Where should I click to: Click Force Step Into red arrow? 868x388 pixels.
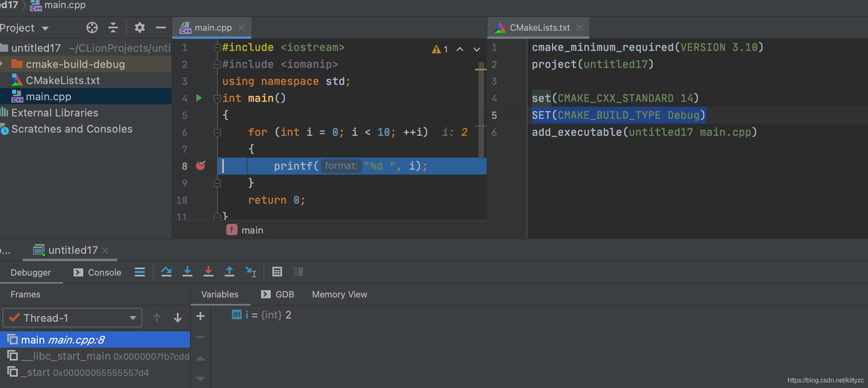(x=209, y=272)
